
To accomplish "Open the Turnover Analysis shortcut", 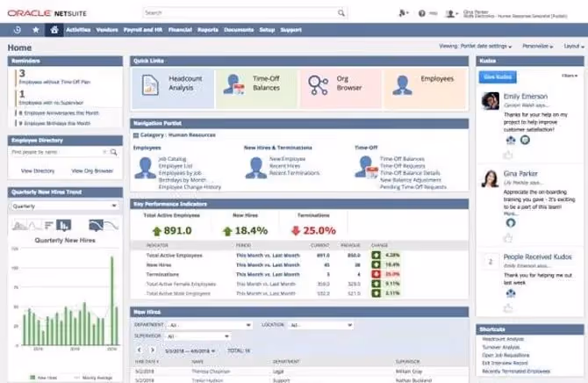I will point(500,347).
